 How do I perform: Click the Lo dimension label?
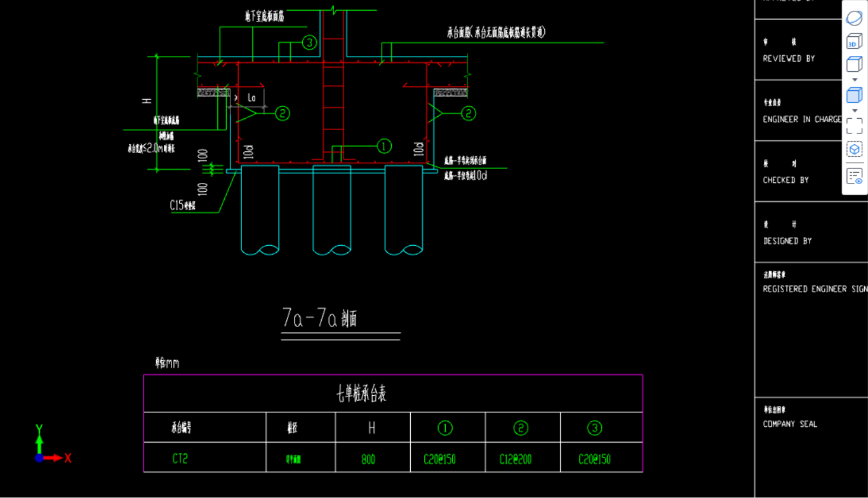pos(252,98)
